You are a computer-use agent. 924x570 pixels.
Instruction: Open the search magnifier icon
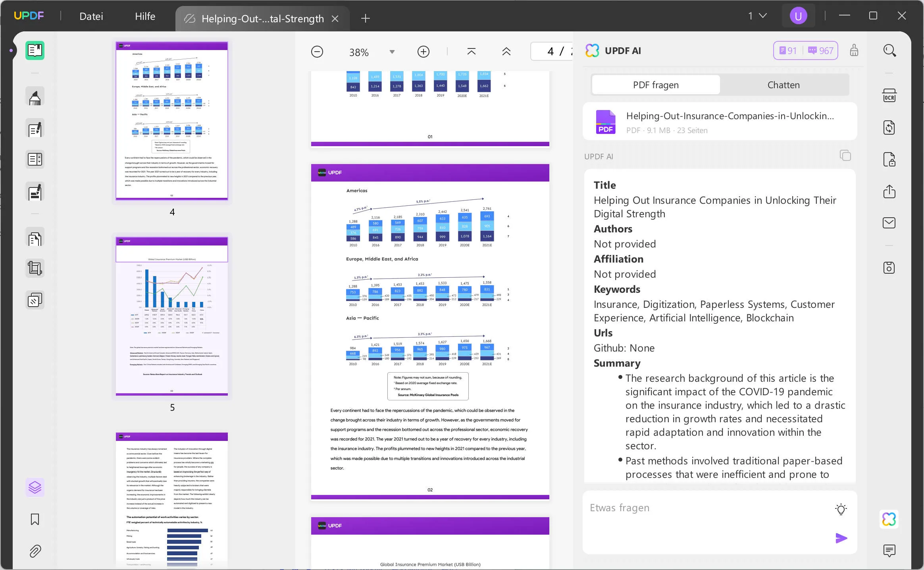[x=889, y=50]
